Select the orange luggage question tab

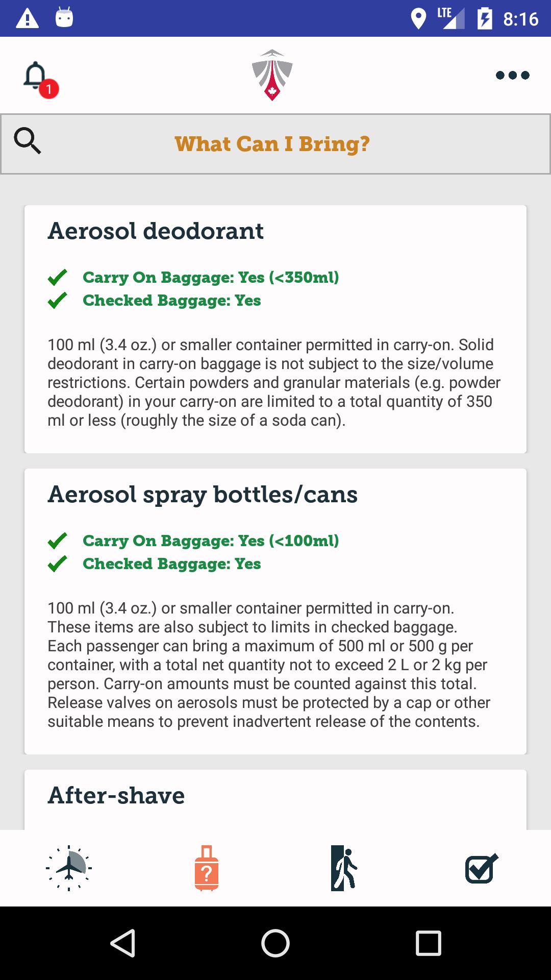(207, 868)
